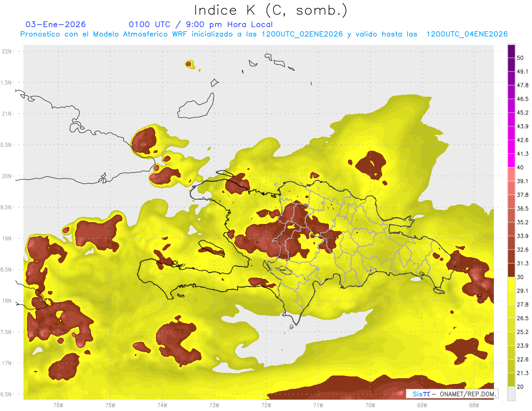Viewport: 532px width, 411px height.
Task: Select the date "03-Ene-2026"
Action: [x=56, y=24]
